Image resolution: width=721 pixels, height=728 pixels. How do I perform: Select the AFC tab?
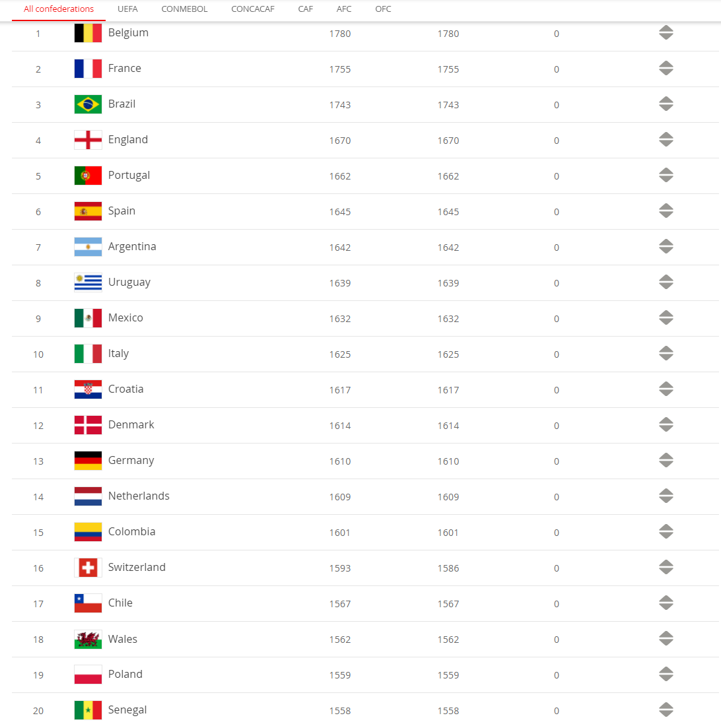(344, 9)
